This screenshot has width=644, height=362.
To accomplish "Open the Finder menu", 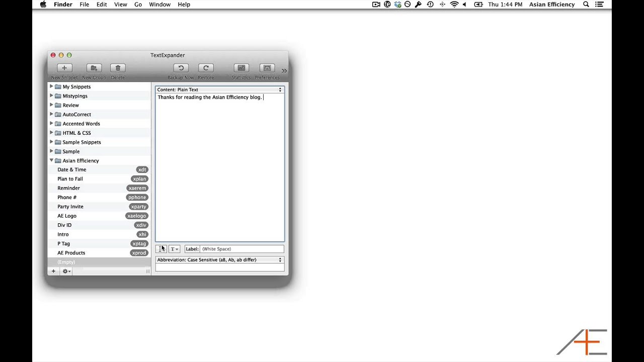I will 63,5.
